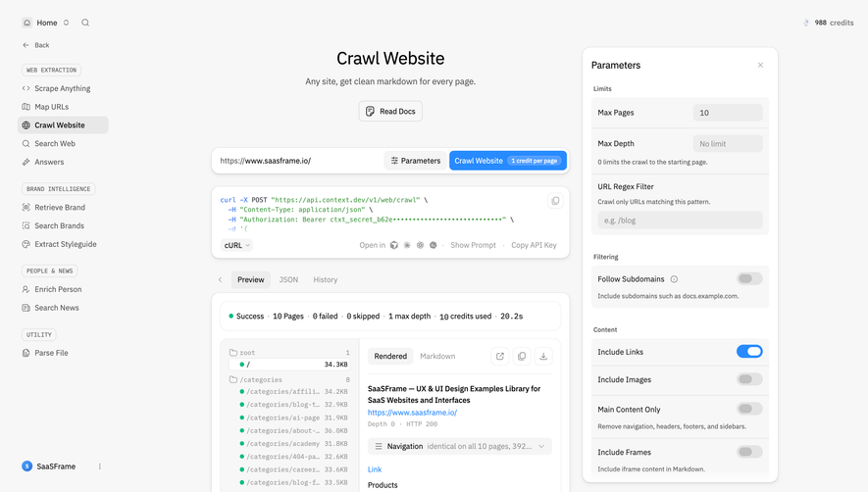Screen dimensions: 868x492
Task: Close the Parameters panel
Action: click(x=761, y=66)
